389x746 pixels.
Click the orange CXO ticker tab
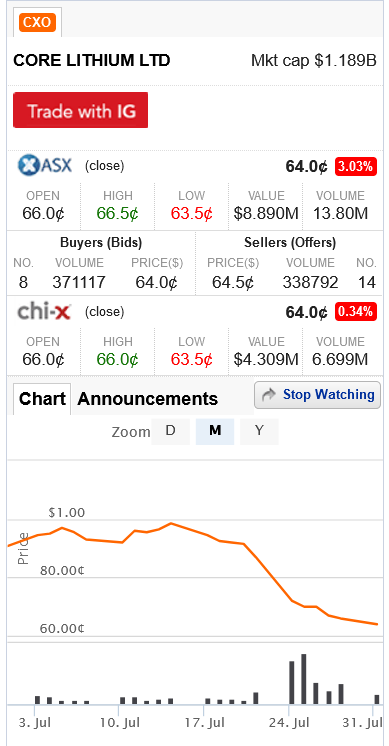point(37,22)
